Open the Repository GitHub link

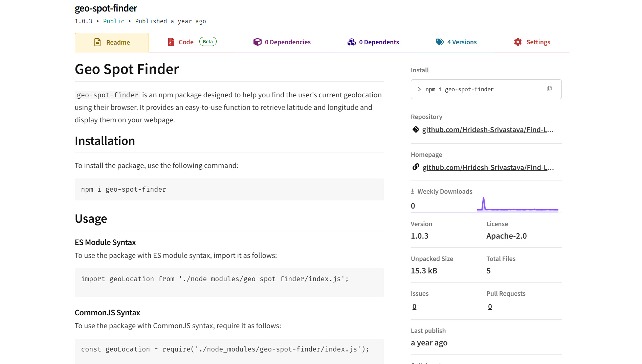[x=487, y=130]
